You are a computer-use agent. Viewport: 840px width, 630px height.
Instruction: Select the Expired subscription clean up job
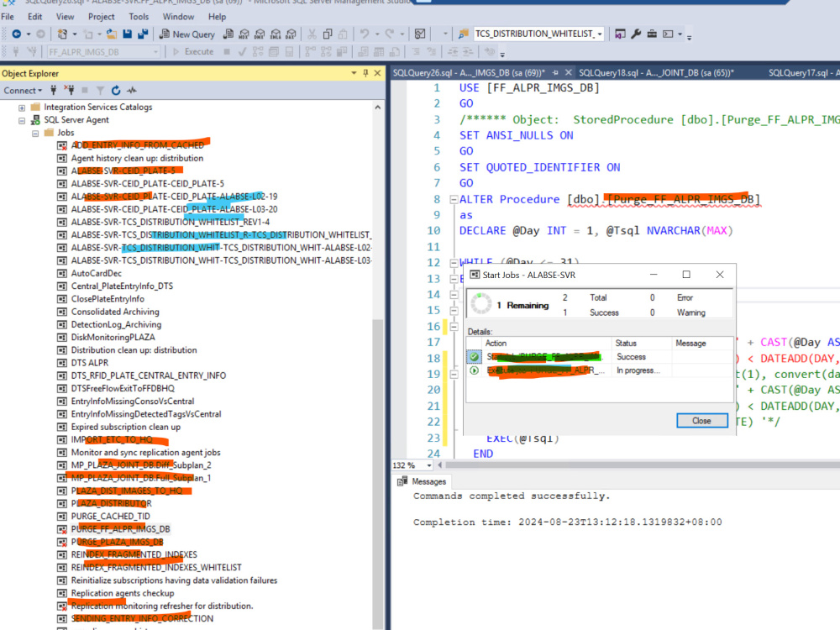pyautogui.click(x=126, y=427)
